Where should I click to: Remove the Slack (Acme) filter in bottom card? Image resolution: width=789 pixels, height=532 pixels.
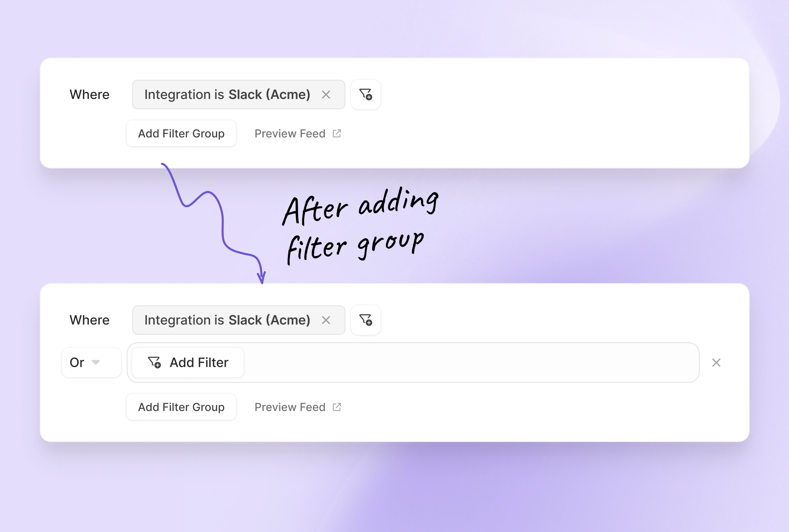click(x=326, y=320)
